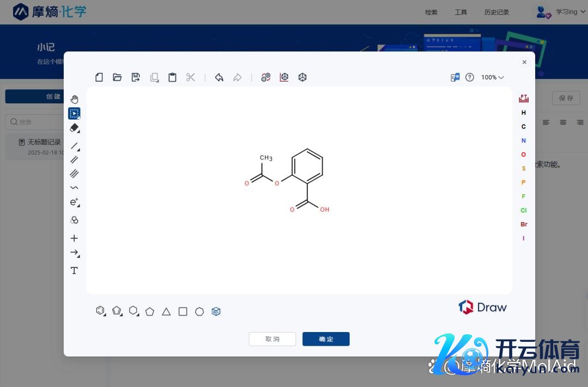Screen dimensions: 588x387
Task: Click the open folder icon
Action: point(117,77)
